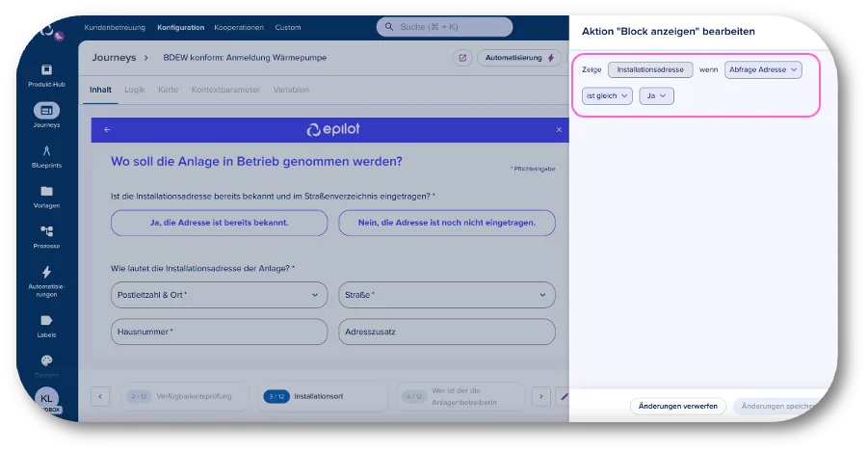Click the Journeys breadcrumb link
This screenshot has width=868, height=452.
click(114, 58)
